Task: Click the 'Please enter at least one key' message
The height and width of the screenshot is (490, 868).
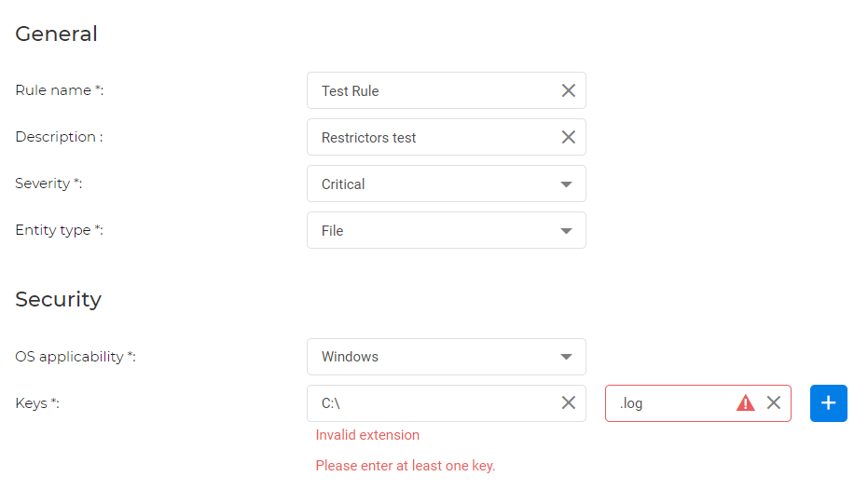Action: [405, 466]
